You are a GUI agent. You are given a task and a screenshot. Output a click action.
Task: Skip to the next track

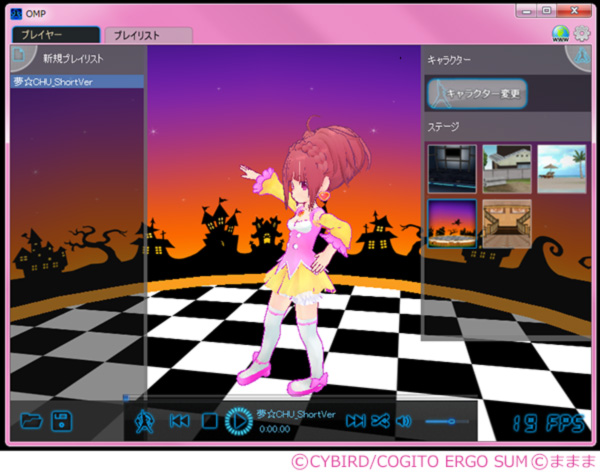355,421
